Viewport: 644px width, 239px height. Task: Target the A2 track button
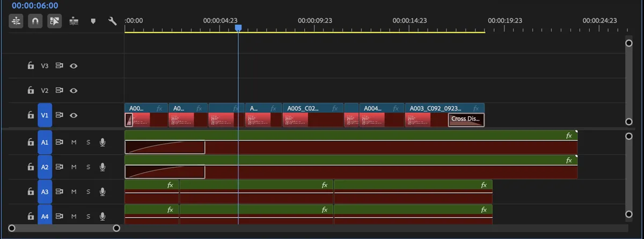45,167
